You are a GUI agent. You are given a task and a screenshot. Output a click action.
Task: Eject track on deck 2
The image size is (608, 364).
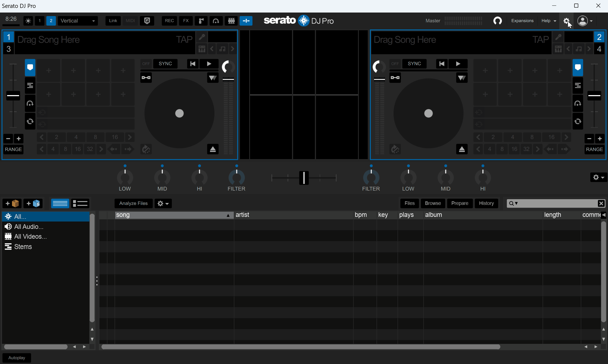pyautogui.click(x=462, y=149)
